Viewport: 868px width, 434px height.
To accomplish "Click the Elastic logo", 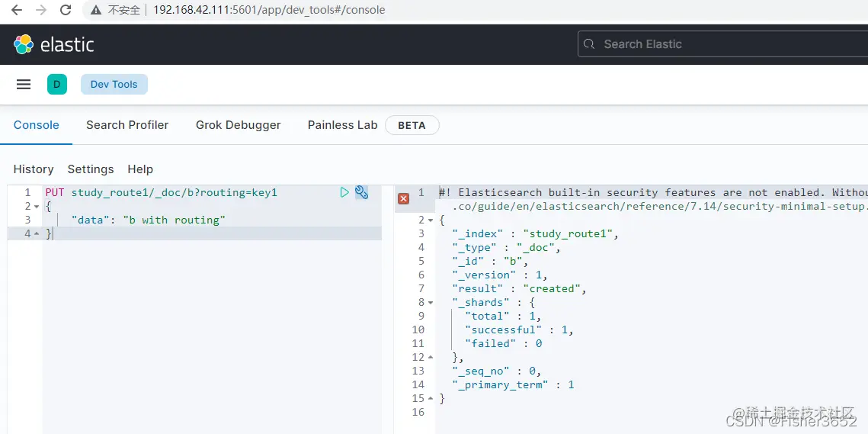I will pos(53,44).
